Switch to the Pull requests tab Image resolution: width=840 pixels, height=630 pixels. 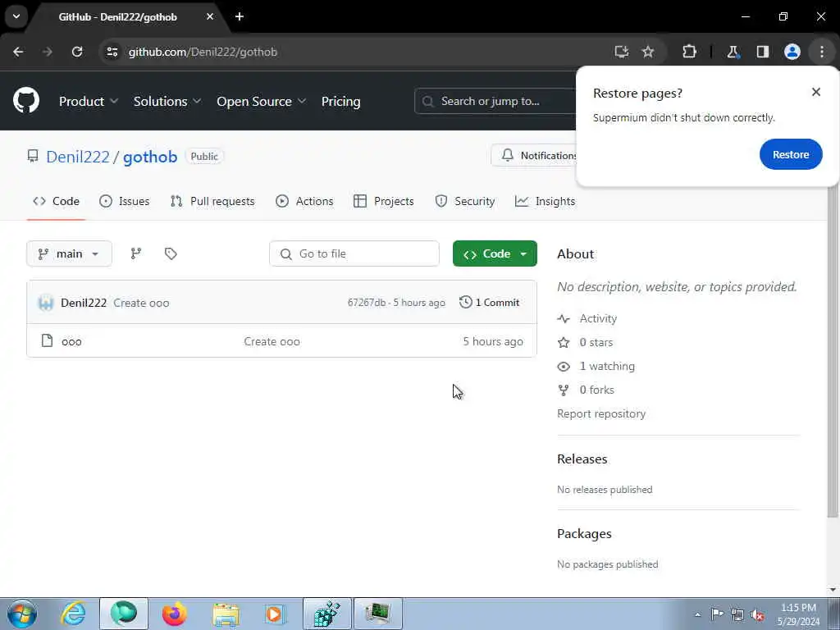pos(212,202)
